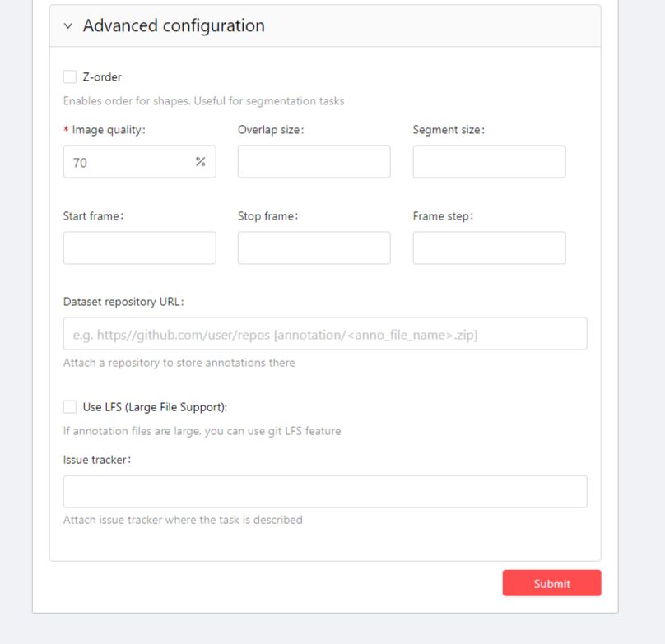Collapse the Advanced configuration chevron arrow
Screen dimensions: 665x644
click(x=68, y=26)
